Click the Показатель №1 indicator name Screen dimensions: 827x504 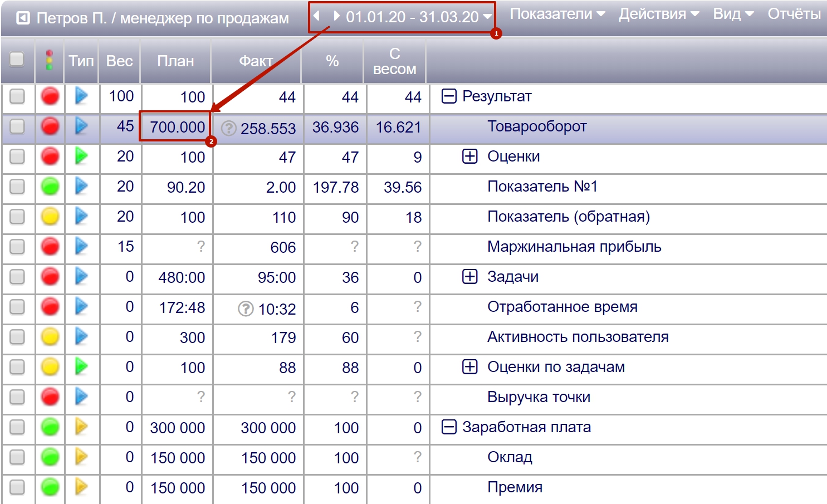pyautogui.click(x=542, y=187)
